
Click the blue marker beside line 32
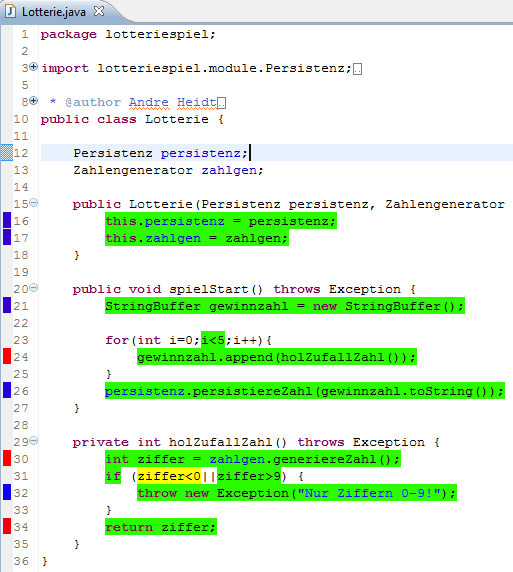click(7, 492)
